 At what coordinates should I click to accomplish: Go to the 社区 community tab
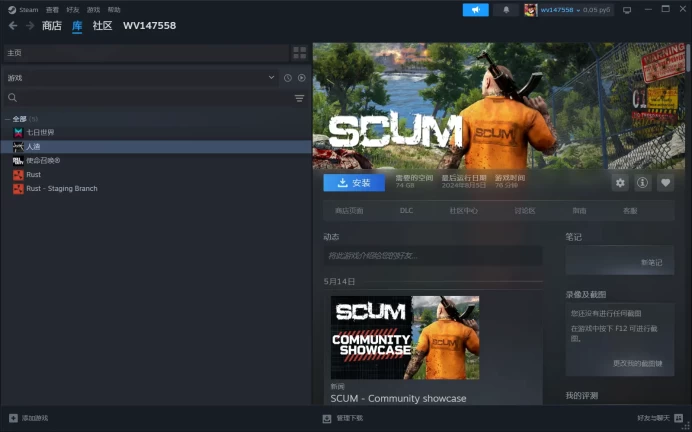click(x=102, y=26)
